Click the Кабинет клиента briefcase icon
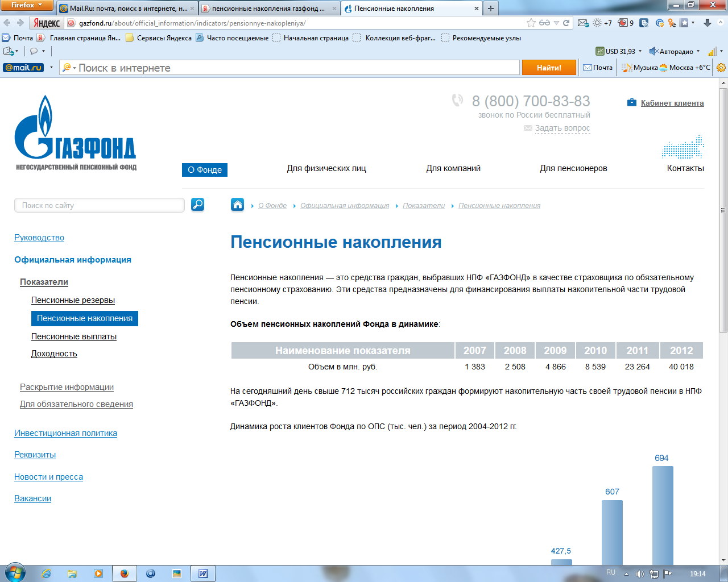The width and height of the screenshot is (728, 582). tap(631, 103)
